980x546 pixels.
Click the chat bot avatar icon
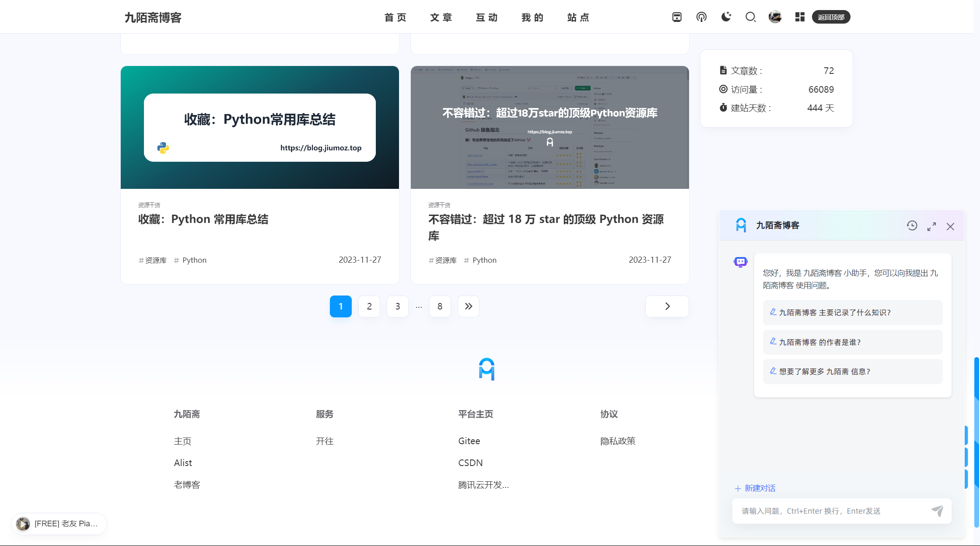(x=741, y=262)
